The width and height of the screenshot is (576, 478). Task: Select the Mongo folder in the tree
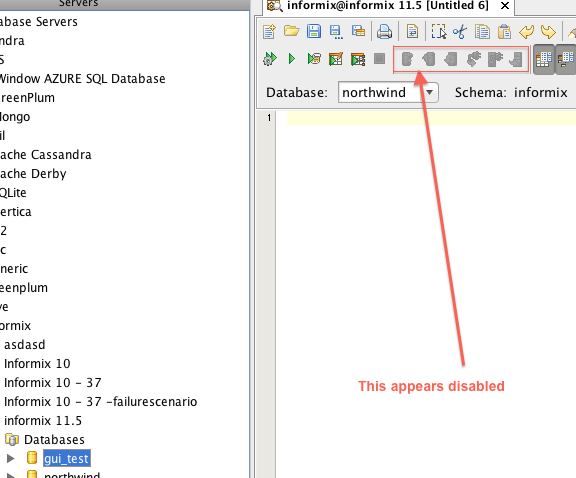15,117
